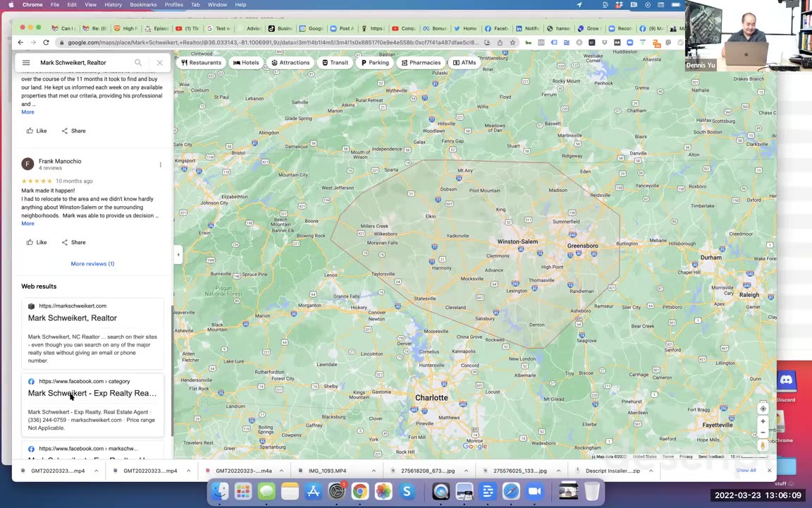Collapse the side panel arrow

pos(178,255)
